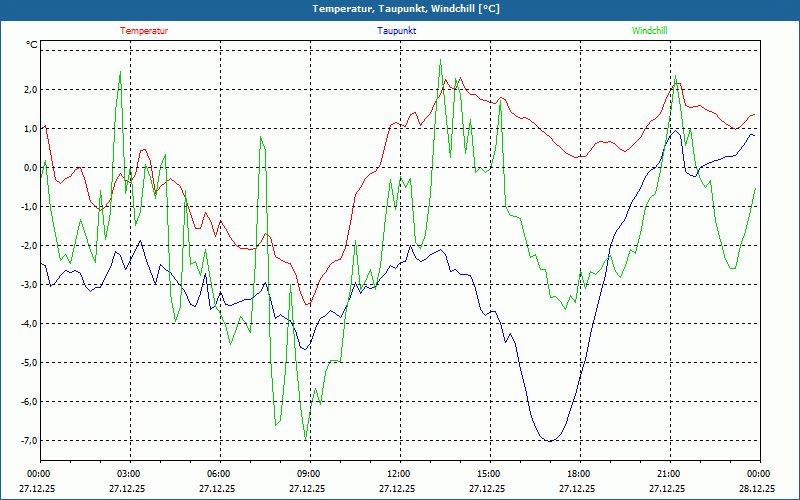Click the 09:00 time axis label
This screenshot has width=800, height=500.
[x=309, y=474]
